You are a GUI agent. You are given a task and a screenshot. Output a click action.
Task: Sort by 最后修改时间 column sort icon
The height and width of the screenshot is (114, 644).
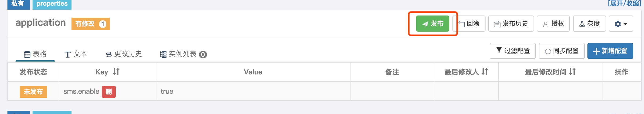(x=572, y=72)
